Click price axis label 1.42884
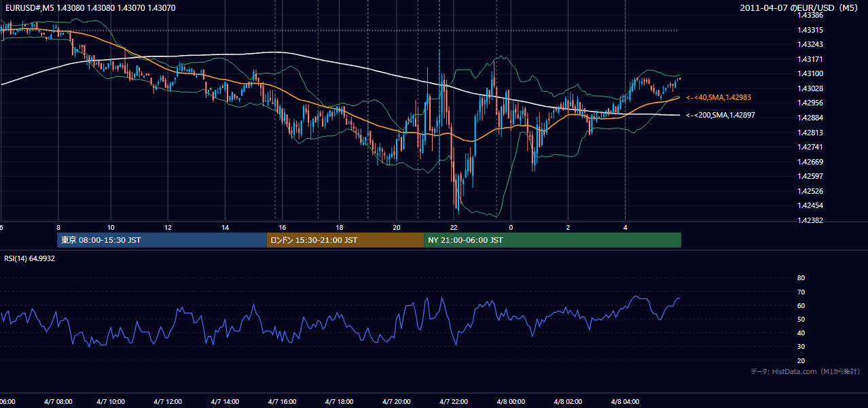 (x=810, y=118)
